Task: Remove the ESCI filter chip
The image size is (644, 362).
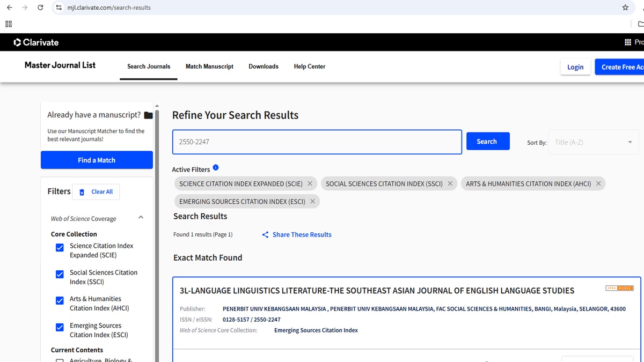Action: (312, 202)
